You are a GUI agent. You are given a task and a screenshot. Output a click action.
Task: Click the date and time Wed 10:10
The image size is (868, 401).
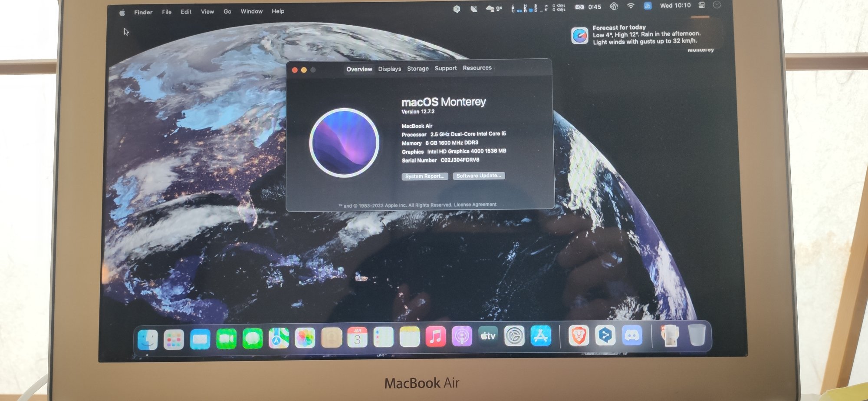coord(675,6)
